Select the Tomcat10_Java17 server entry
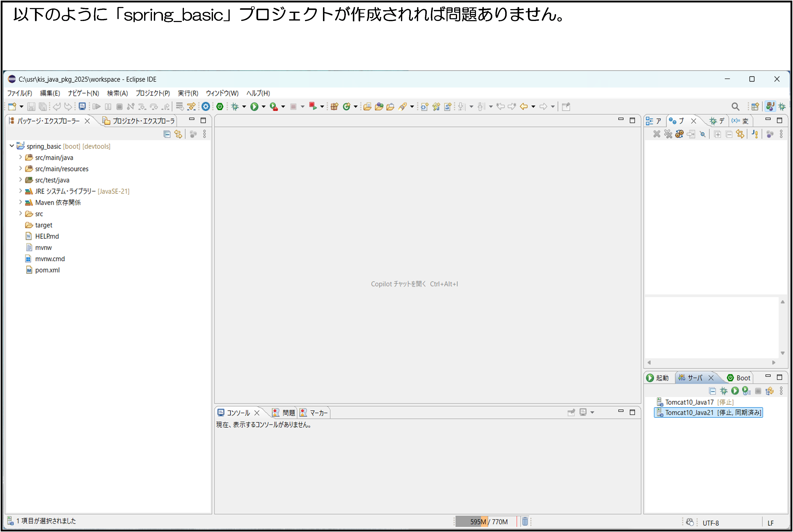 pyautogui.click(x=689, y=402)
